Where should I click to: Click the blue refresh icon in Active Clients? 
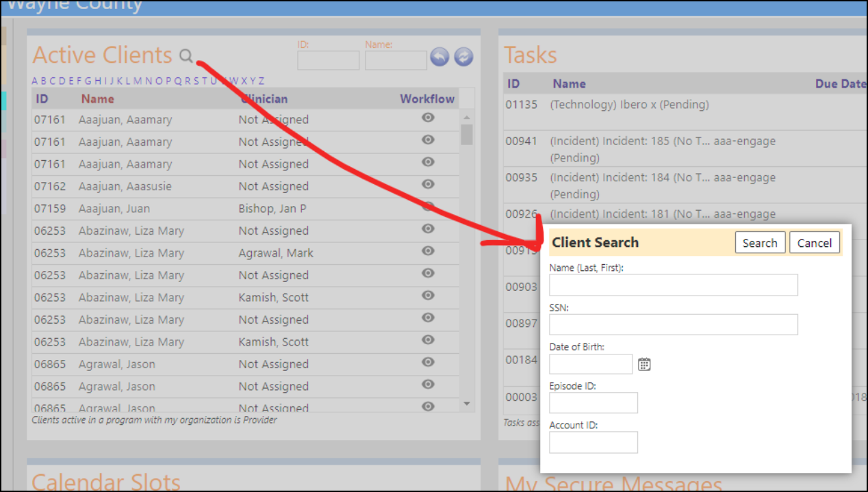coord(463,57)
